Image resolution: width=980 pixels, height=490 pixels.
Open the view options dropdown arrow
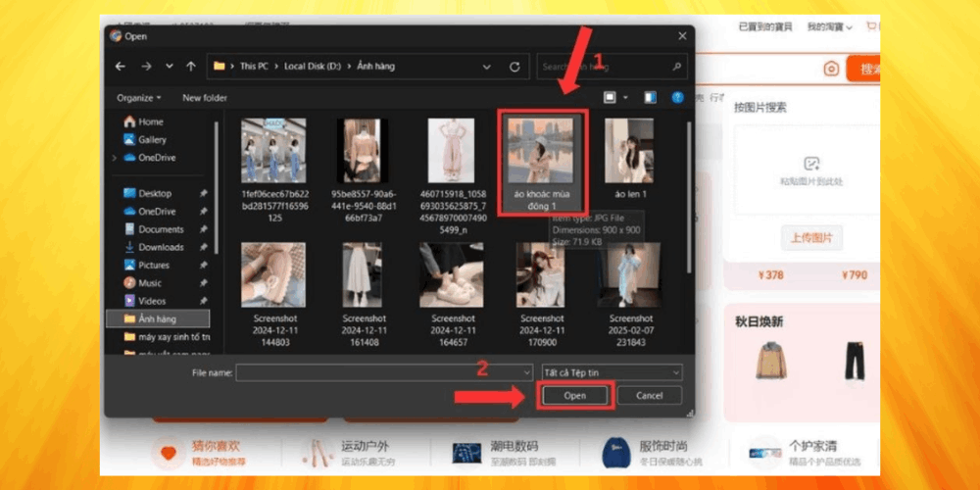[x=625, y=98]
